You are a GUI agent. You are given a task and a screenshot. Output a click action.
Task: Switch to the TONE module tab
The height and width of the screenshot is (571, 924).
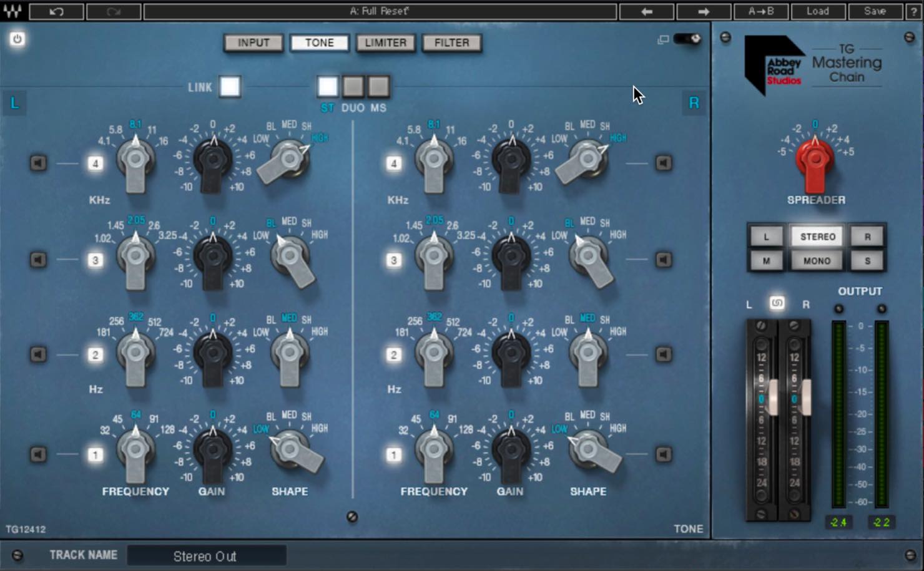320,43
